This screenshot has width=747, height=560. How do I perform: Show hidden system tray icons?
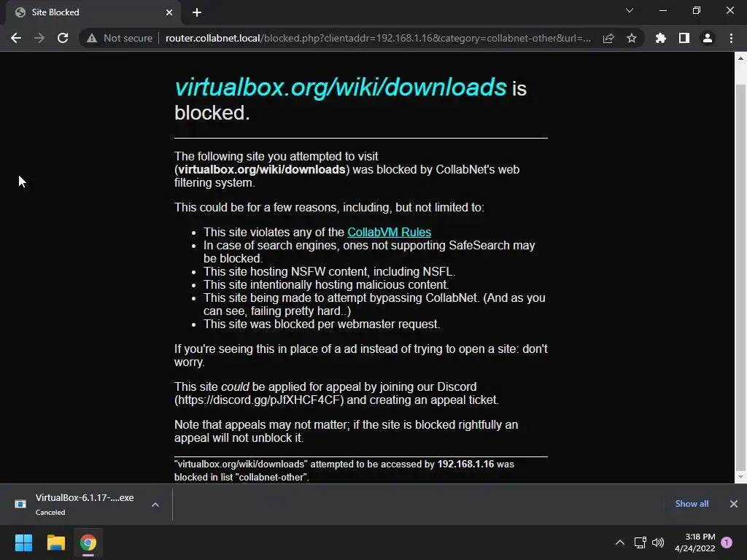point(620,542)
